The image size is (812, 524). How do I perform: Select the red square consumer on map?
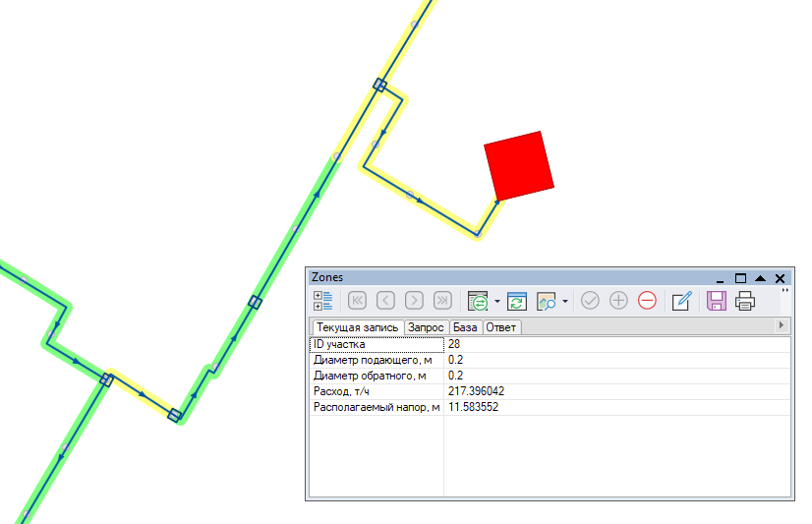[518, 165]
